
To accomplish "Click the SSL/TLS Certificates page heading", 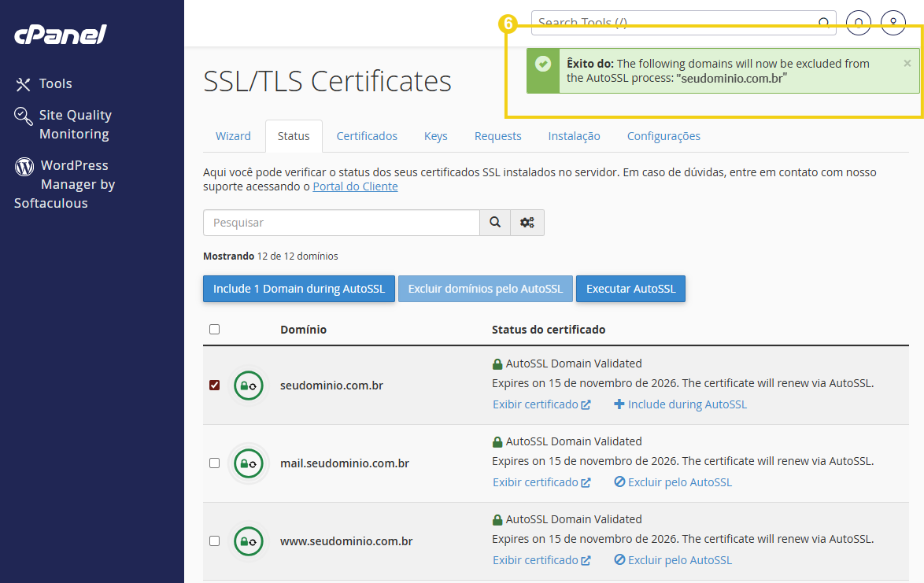I will (327, 81).
